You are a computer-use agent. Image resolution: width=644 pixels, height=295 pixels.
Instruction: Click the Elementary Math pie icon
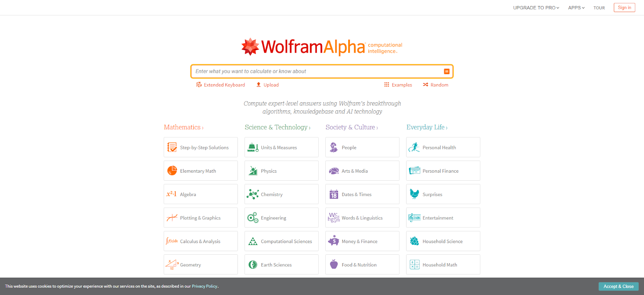(x=172, y=171)
